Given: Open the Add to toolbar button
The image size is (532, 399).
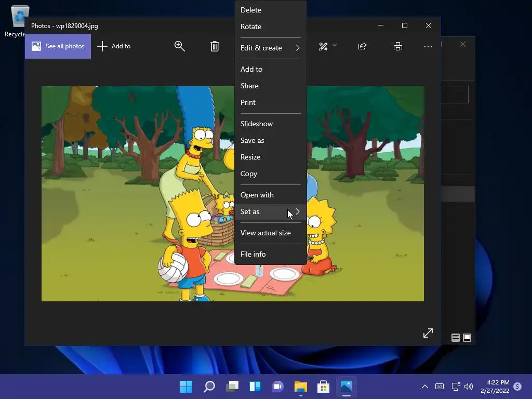Looking at the screenshot, I should tap(114, 46).
